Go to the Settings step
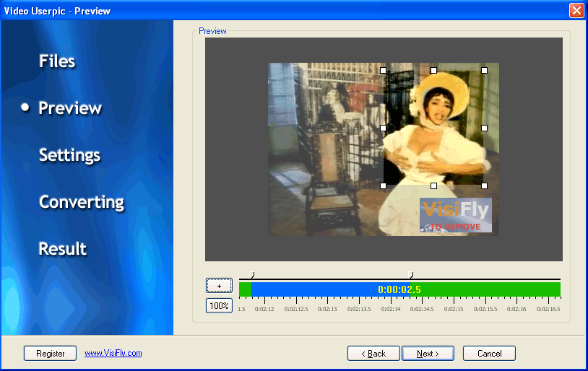 [69, 155]
